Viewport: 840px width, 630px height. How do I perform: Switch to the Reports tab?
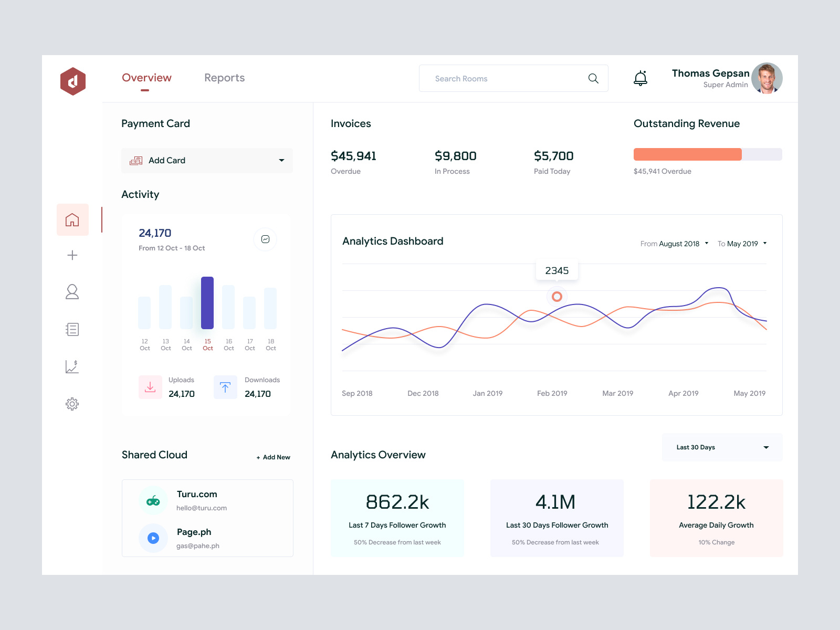point(224,78)
